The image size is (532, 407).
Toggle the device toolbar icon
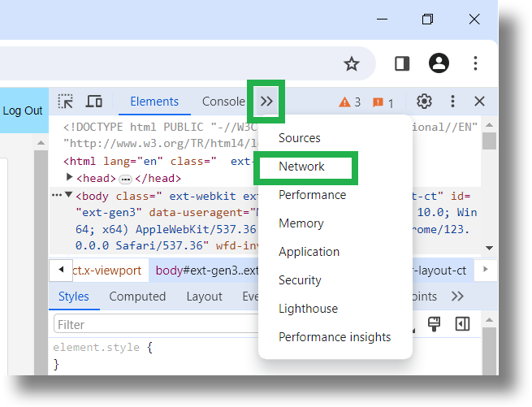[x=93, y=102]
